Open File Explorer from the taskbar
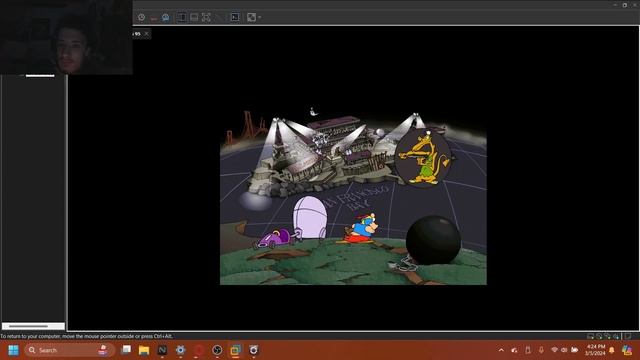The width and height of the screenshot is (640, 360). coord(144,350)
